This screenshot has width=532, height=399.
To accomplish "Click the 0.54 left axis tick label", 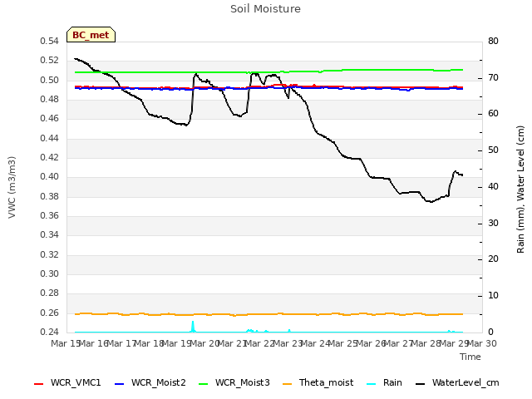I will [50, 42].
